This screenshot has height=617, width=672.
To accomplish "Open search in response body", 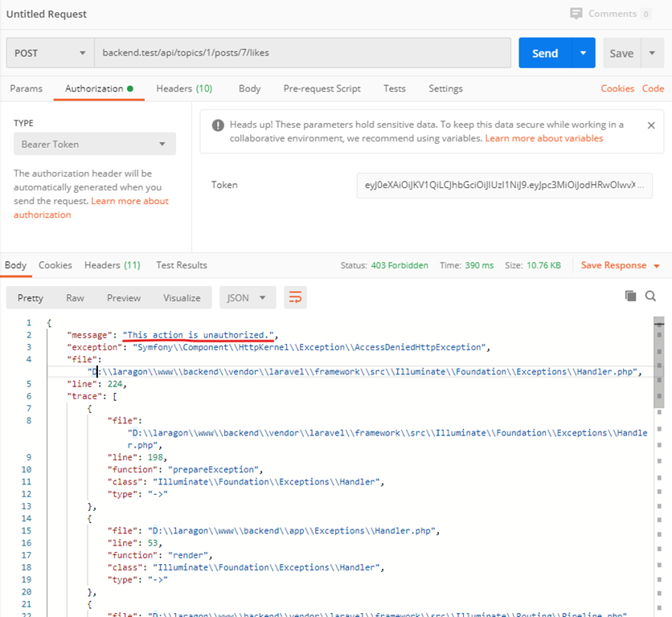I will tap(650, 296).
